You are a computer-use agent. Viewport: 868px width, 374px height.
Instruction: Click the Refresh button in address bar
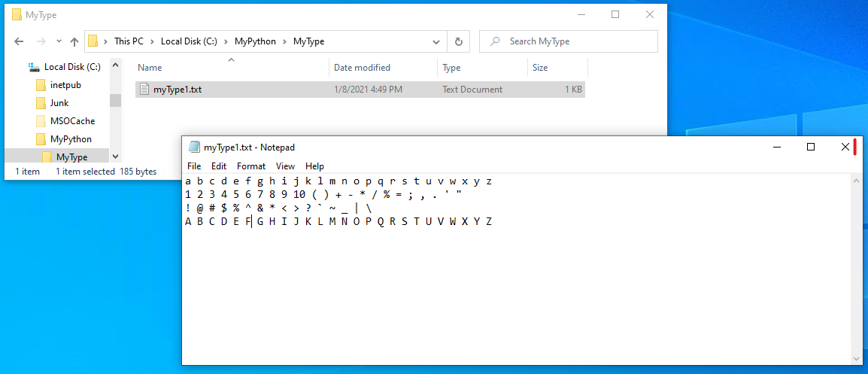point(458,41)
